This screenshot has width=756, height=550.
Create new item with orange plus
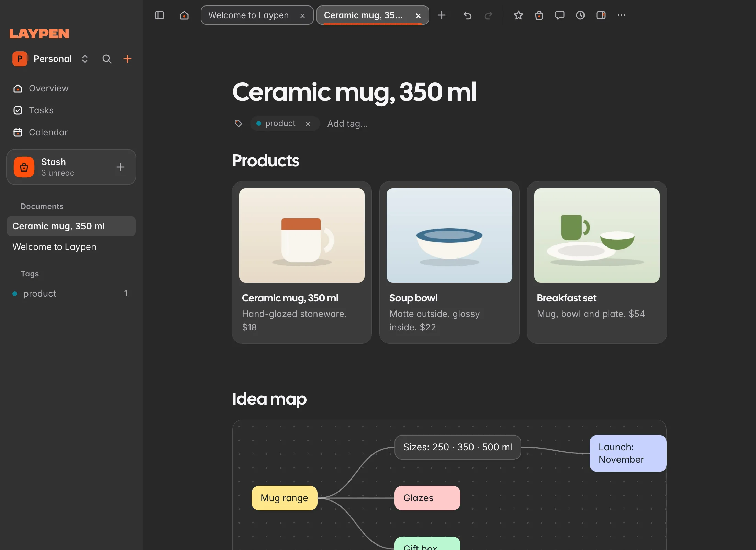point(127,59)
